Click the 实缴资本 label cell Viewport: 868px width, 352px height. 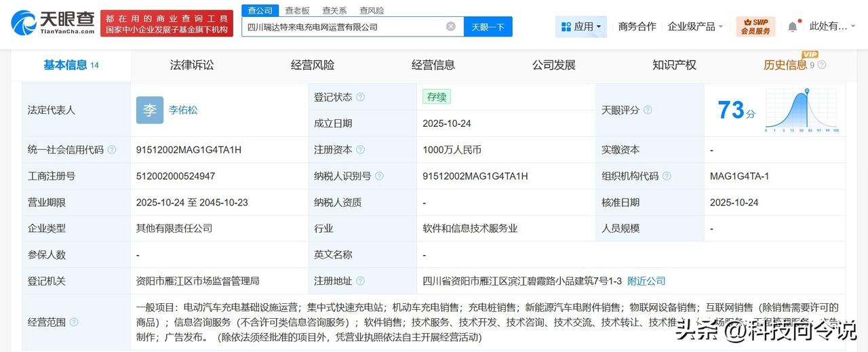click(x=650, y=149)
